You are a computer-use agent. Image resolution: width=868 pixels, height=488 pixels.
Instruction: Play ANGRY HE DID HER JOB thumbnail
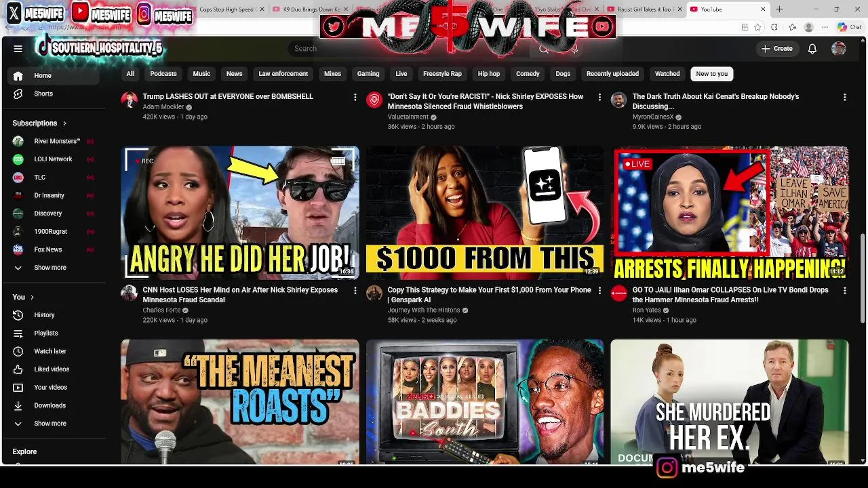pyautogui.click(x=240, y=213)
